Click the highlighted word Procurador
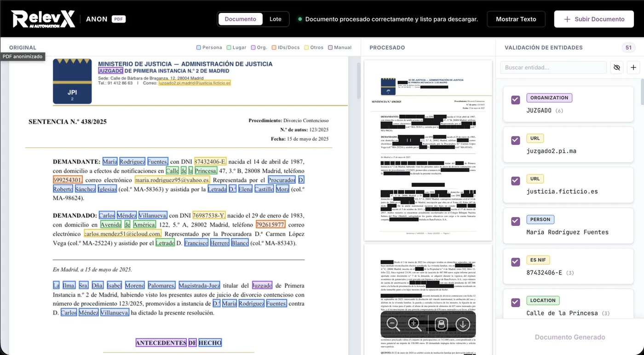Viewport: 644px width, 355px height. [282, 180]
